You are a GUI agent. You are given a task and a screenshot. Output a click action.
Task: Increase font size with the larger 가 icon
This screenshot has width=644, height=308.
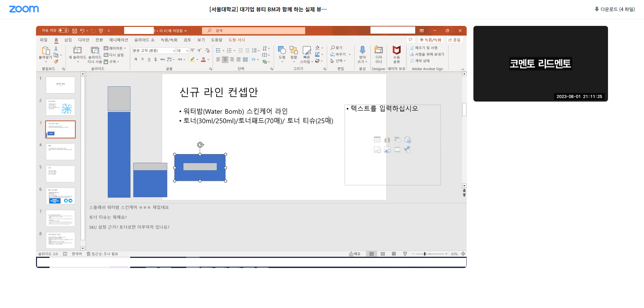point(192,50)
